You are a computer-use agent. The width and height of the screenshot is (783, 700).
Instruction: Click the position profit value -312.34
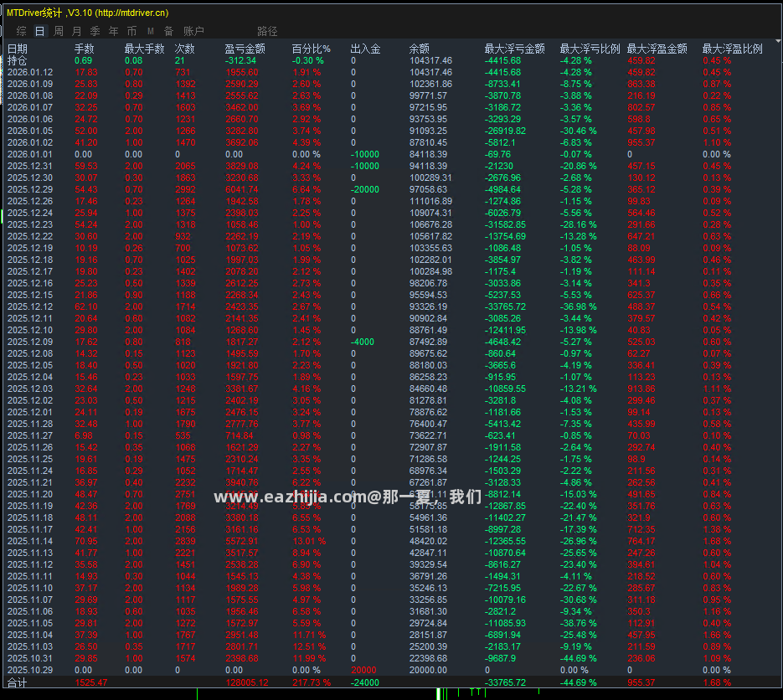click(240, 60)
